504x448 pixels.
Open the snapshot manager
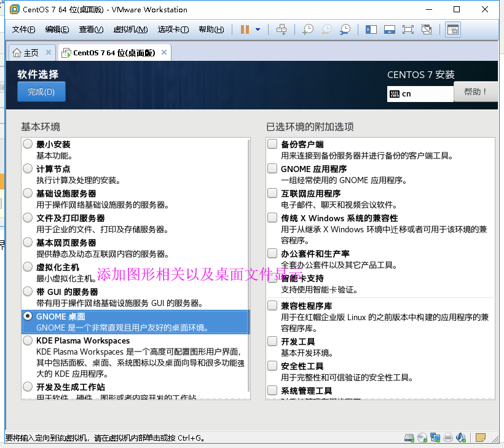pos(345,29)
